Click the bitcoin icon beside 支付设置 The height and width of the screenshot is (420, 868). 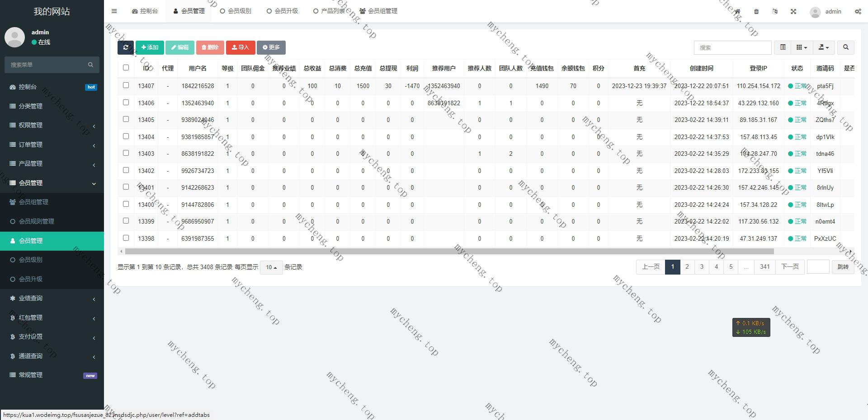[x=13, y=336]
